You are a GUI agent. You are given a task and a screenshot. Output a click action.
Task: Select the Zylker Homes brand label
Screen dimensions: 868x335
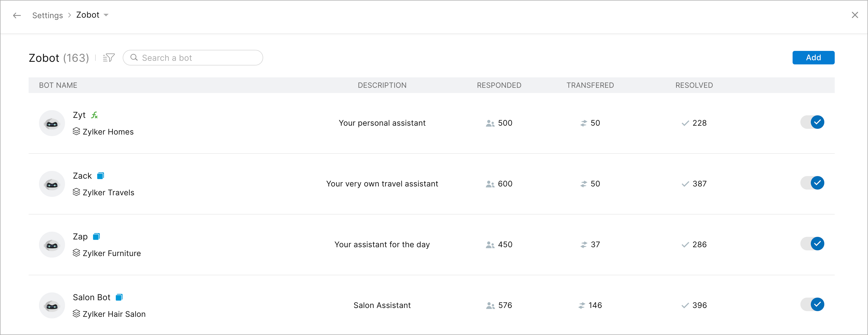pyautogui.click(x=108, y=132)
